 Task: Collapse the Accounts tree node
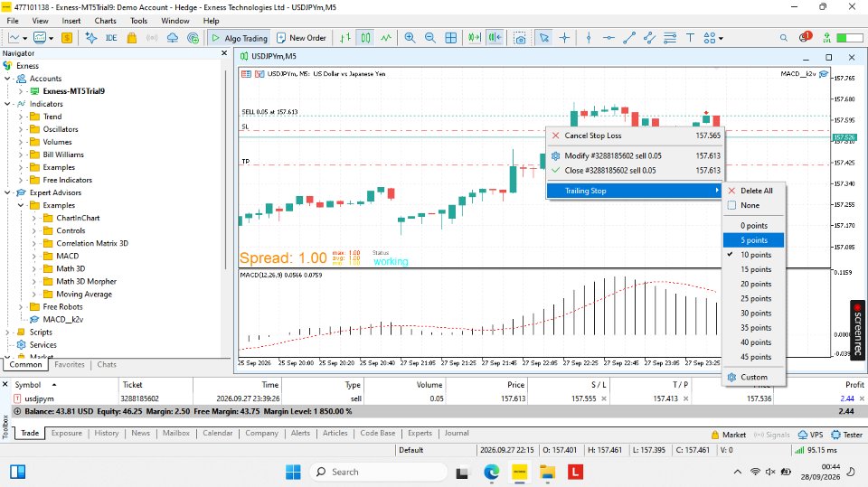coord(7,79)
